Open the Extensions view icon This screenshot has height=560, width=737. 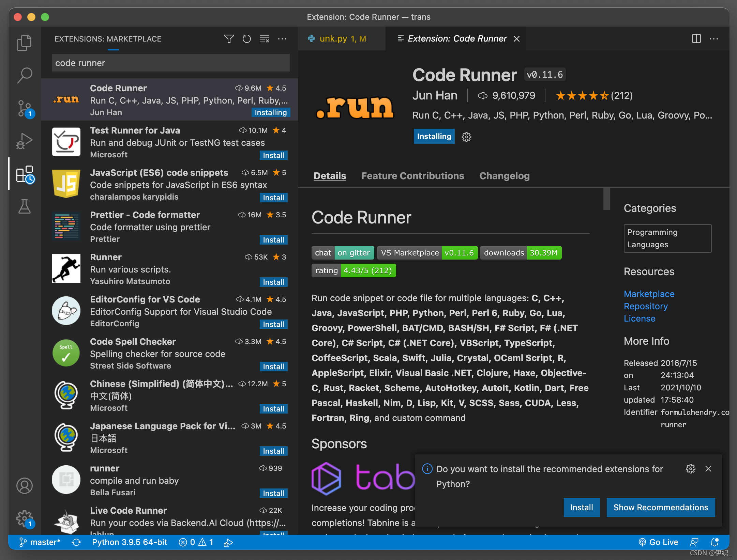pyautogui.click(x=25, y=174)
